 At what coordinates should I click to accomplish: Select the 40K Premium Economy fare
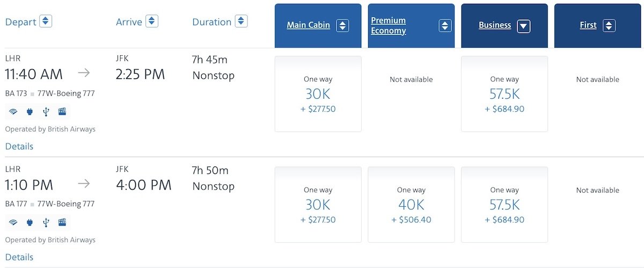point(411,205)
